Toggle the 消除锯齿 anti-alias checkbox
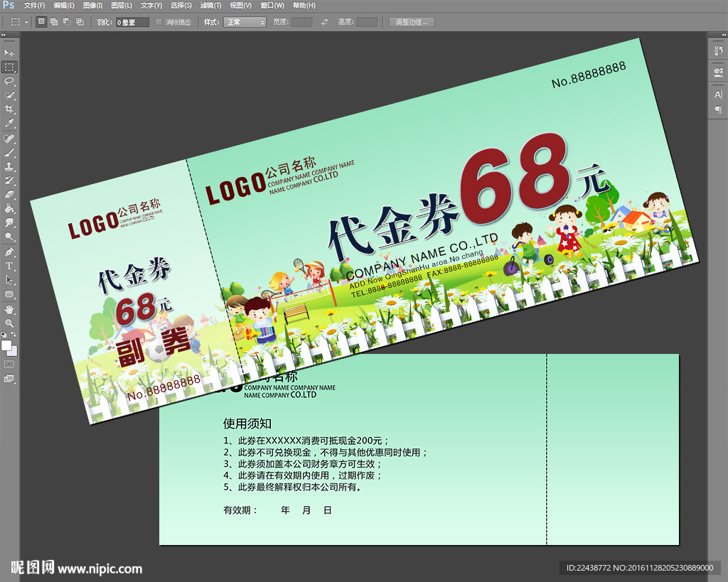The height and width of the screenshot is (582, 728). [x=159, y=22]
